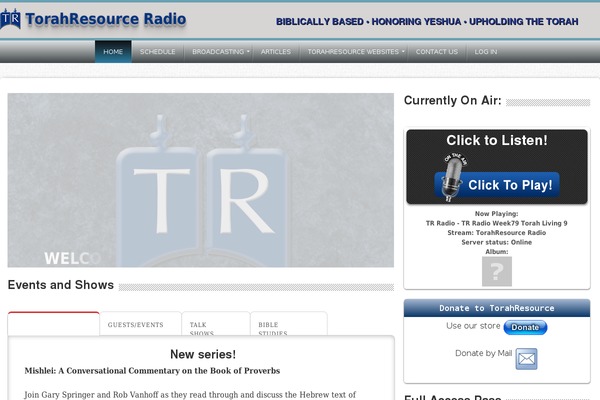The width and height of the screenshot is (600, 400).
Task: Click the 'Biblically Based' tagline text
Action: click(x=320, y=22)
